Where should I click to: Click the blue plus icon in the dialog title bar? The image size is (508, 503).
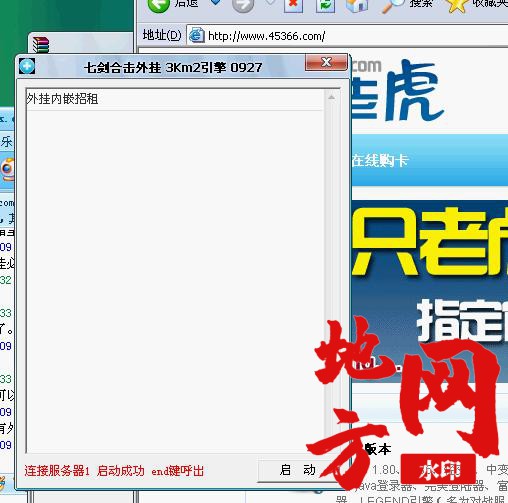[27, 66]
